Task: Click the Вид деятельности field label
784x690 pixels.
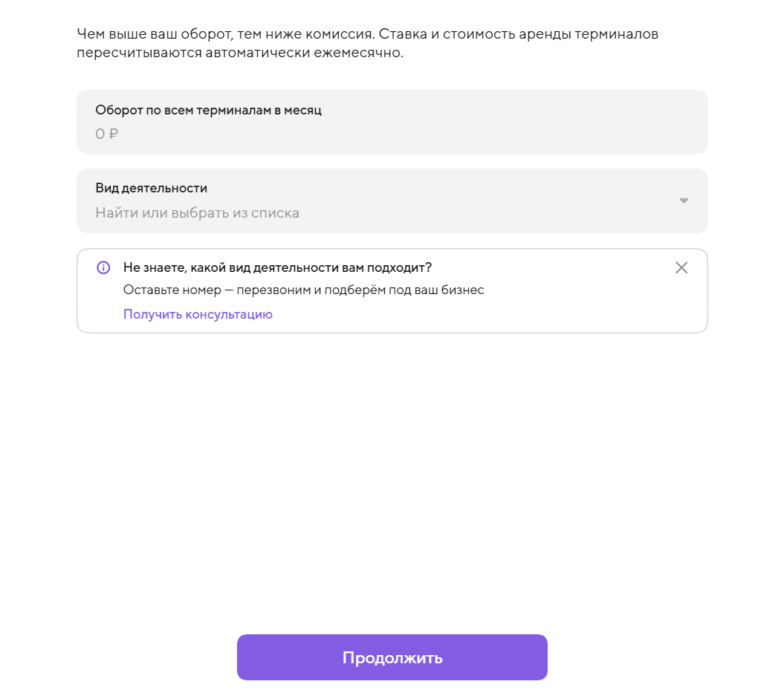Action: coord(151,189)
